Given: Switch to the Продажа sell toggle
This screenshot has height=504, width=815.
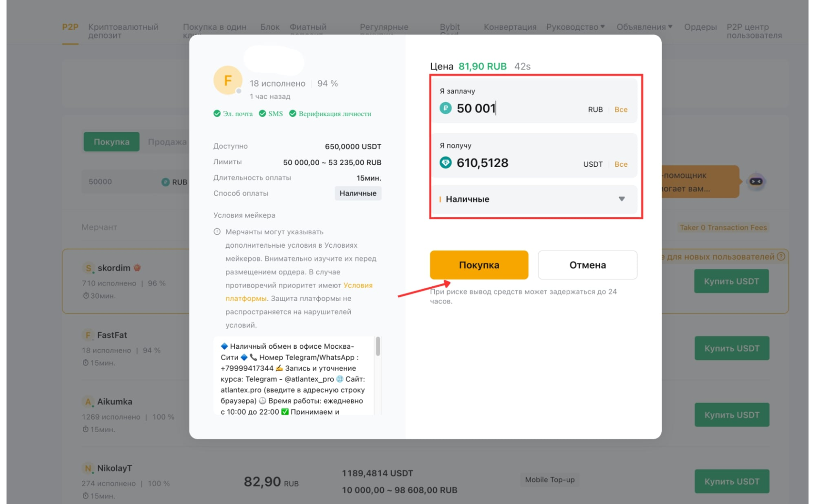Looking at the screenshot, I should pyautogui.click(x=167, y=142).
